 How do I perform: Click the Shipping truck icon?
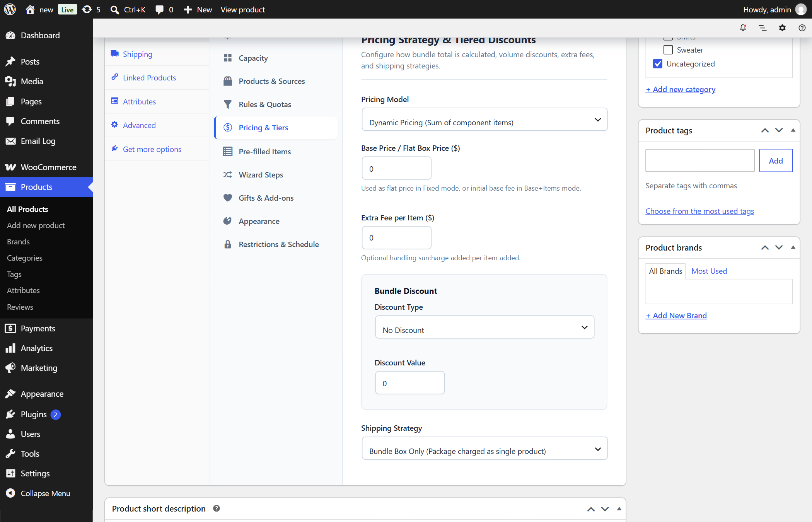114,53
